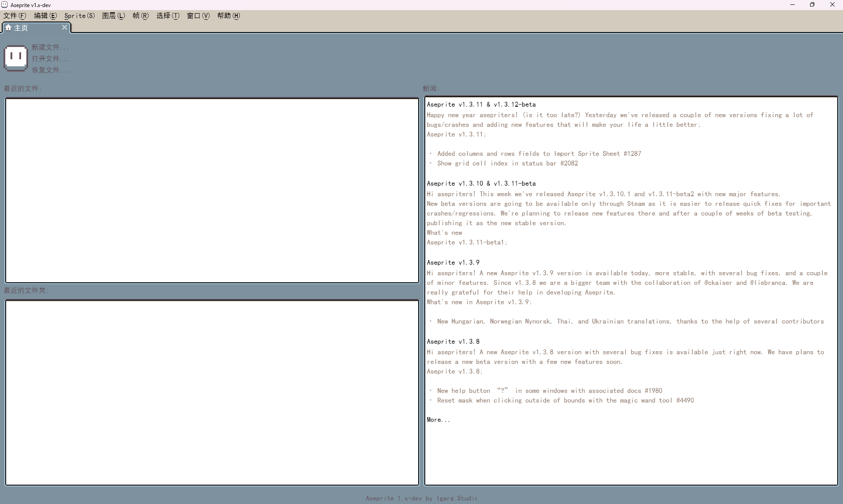The height and width of the screenshot is (504, 843).
Task: Select the 主页 home tab
Action: tap(36, 28)
